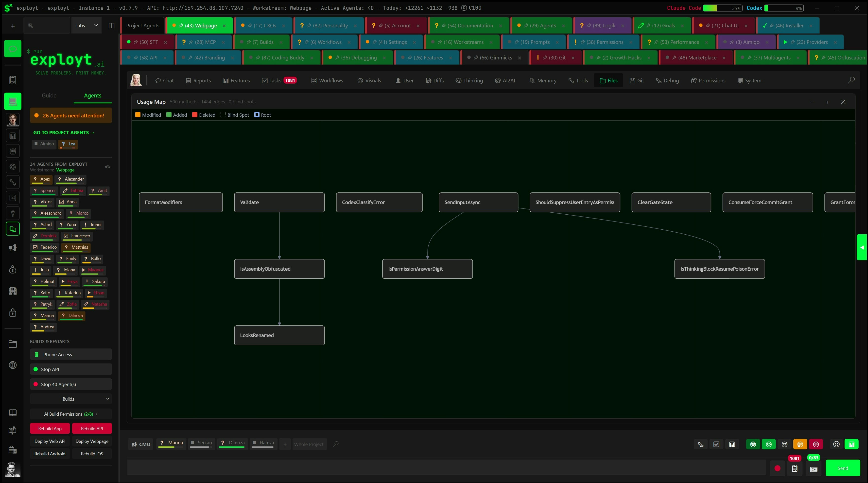
Task: Open the shuffle workflows sidebar icon
Action: pos(13,198)
